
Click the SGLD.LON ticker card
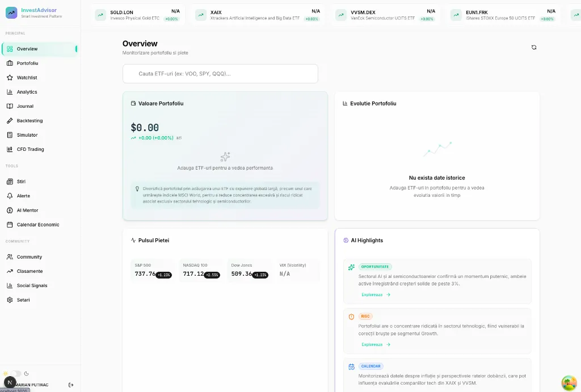[137, 15]
